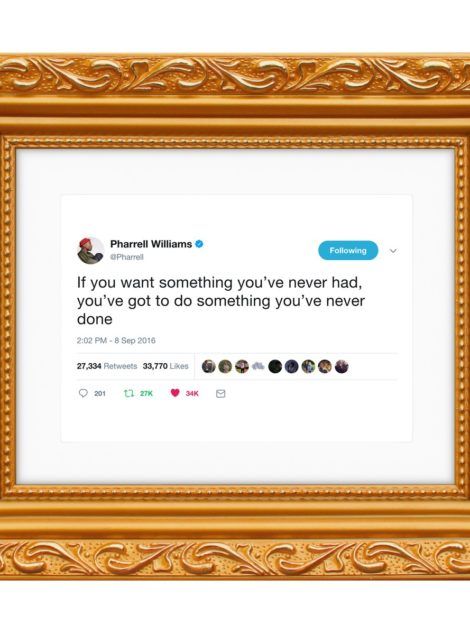The width and height of the screenshot is (470, 634).
Task: Expand the tweet options chevron
Action: (393, 251)
